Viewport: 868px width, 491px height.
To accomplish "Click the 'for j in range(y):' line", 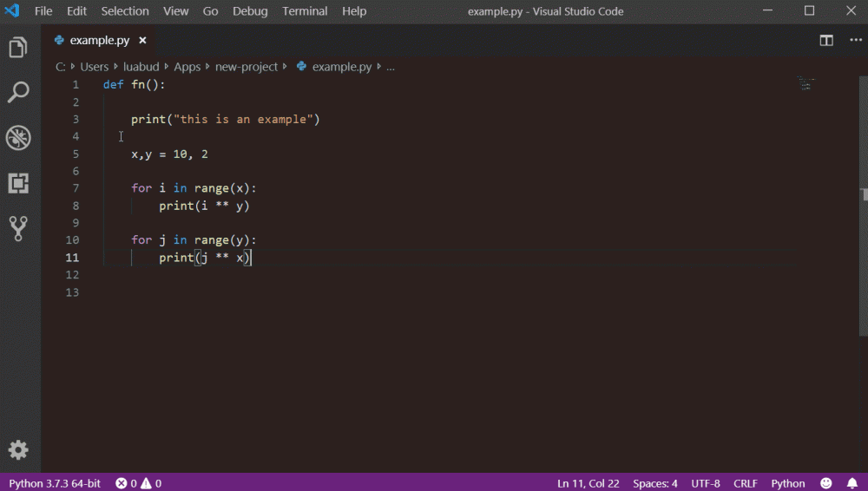I will pos(194,240).
